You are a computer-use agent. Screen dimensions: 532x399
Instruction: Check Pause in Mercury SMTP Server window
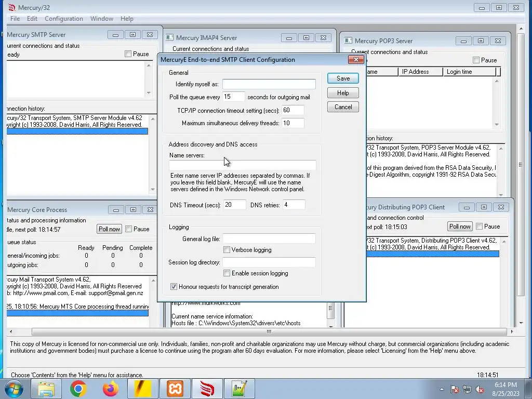[x=128, y=54]
